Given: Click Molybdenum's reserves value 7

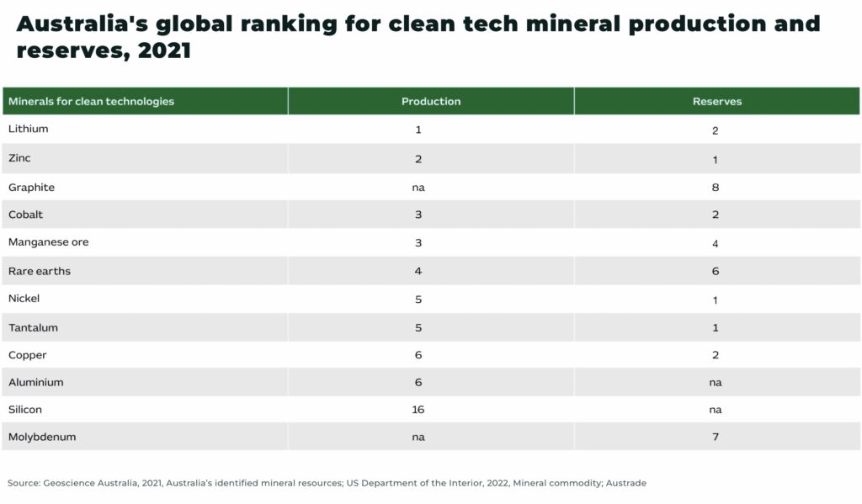Looking at the screenshot, I should [716, 437].
